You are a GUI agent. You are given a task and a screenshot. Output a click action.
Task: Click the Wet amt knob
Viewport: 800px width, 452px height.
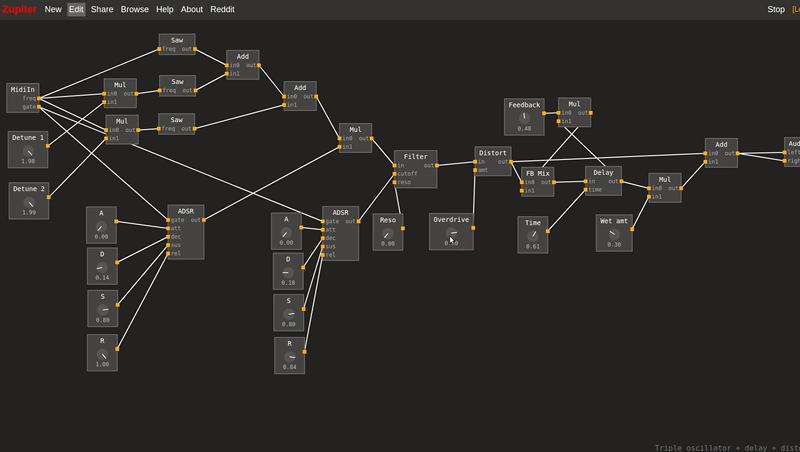pos(614,234)
